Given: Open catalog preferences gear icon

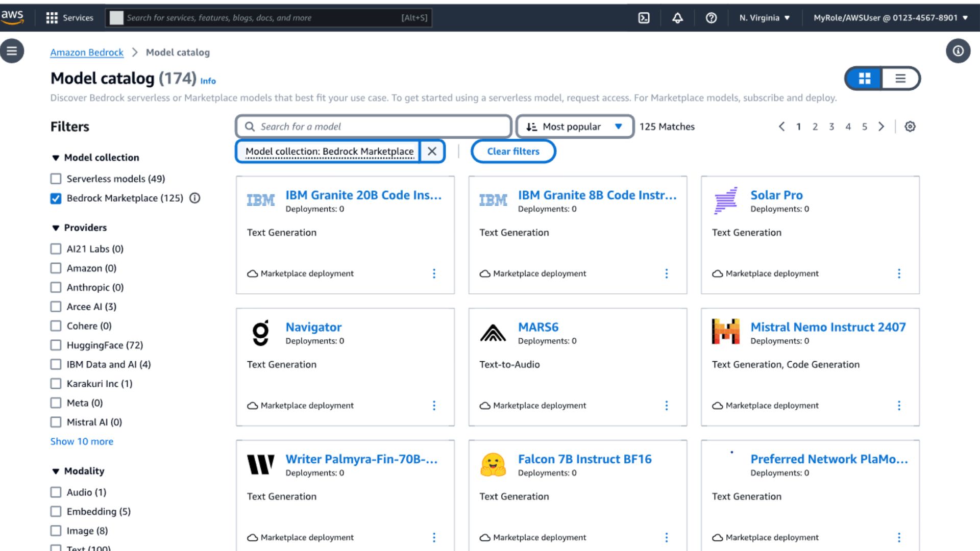Looking at the screenshot, I should 910,127.
